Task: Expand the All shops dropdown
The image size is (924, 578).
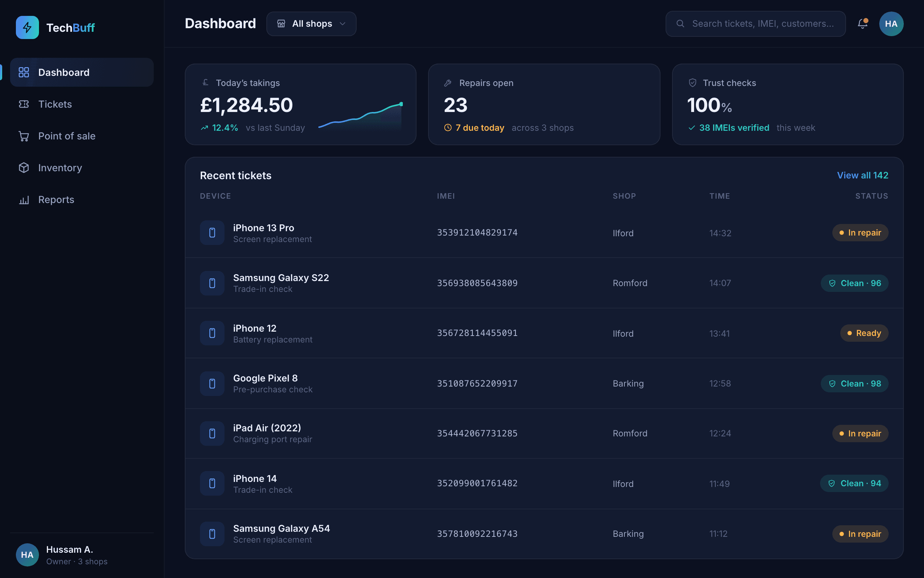Action: point(311,24)
